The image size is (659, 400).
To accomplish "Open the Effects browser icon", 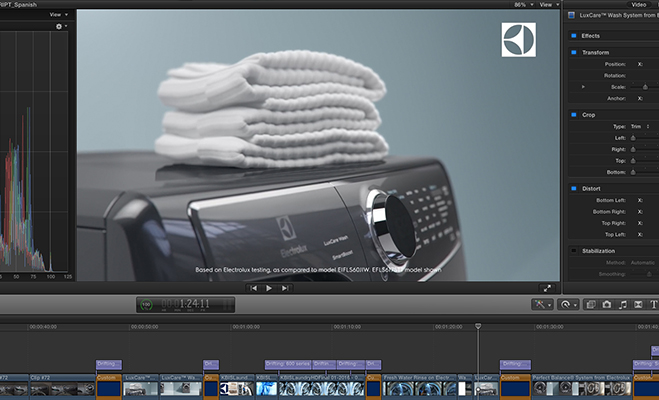I will pyautogui.click(x=590, y=304).
